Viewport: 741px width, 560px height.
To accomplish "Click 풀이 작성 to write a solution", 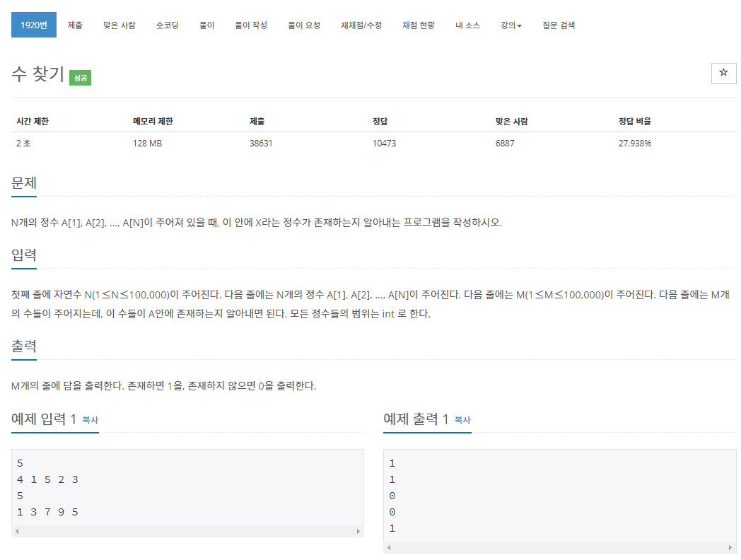I will point(250,25).
